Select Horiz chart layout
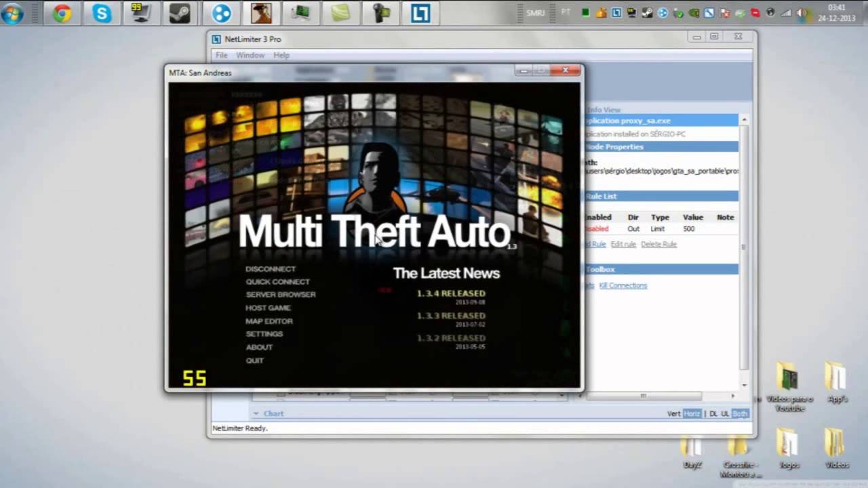 (692, 413)
